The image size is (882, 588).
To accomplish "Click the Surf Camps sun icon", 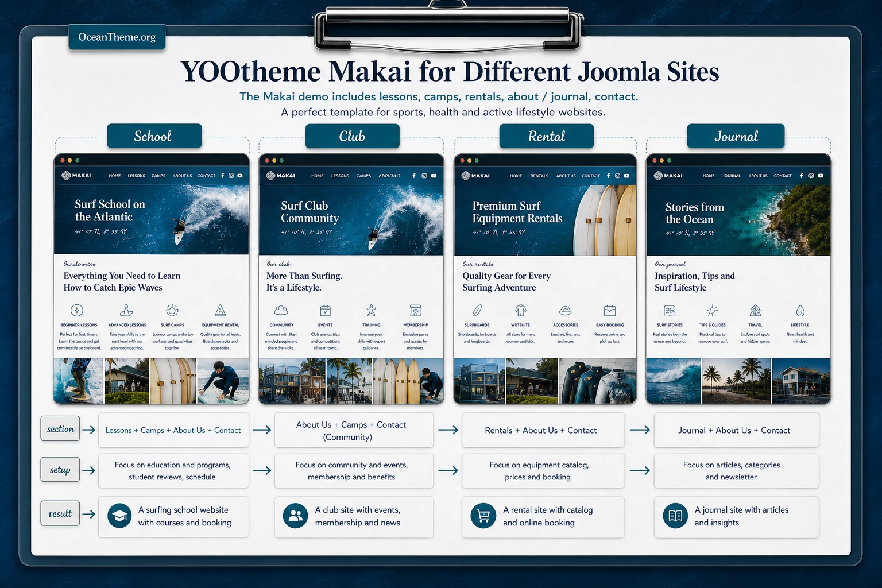I will (172, 311).
